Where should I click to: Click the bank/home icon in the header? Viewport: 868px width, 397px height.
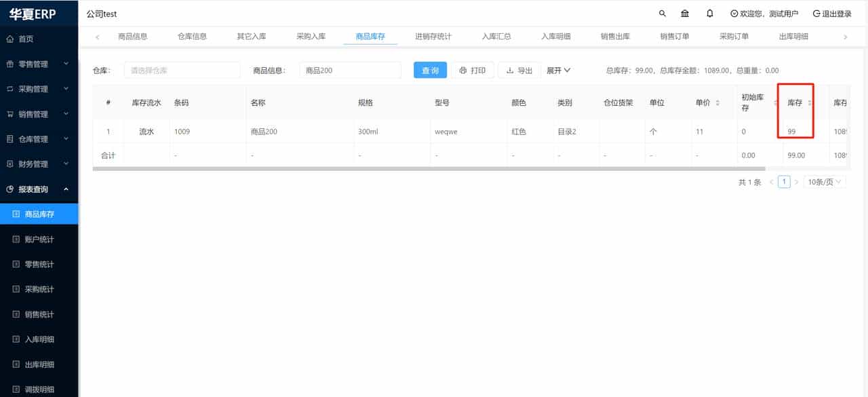click(684, 13)
